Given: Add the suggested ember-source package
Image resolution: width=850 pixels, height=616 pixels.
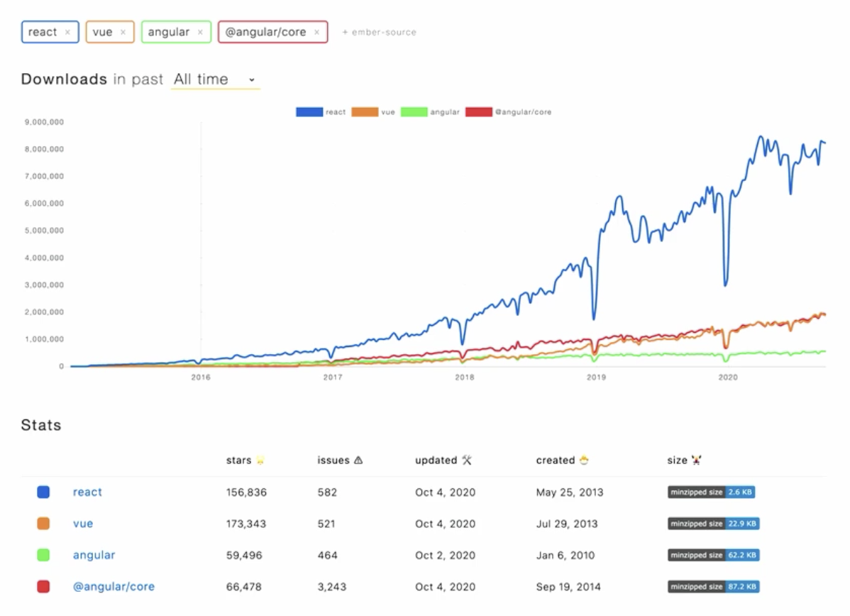Looking at the screenshot, I should point(379,33).
